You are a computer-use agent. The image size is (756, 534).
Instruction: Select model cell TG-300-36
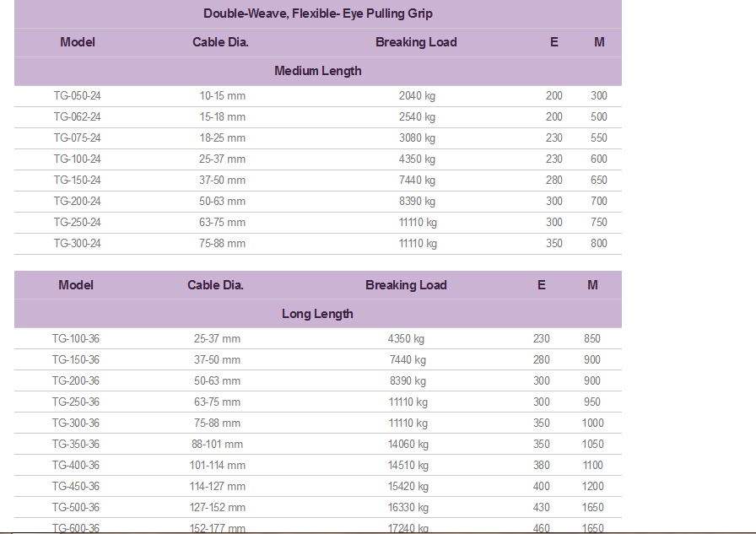[x=76, y=423]
